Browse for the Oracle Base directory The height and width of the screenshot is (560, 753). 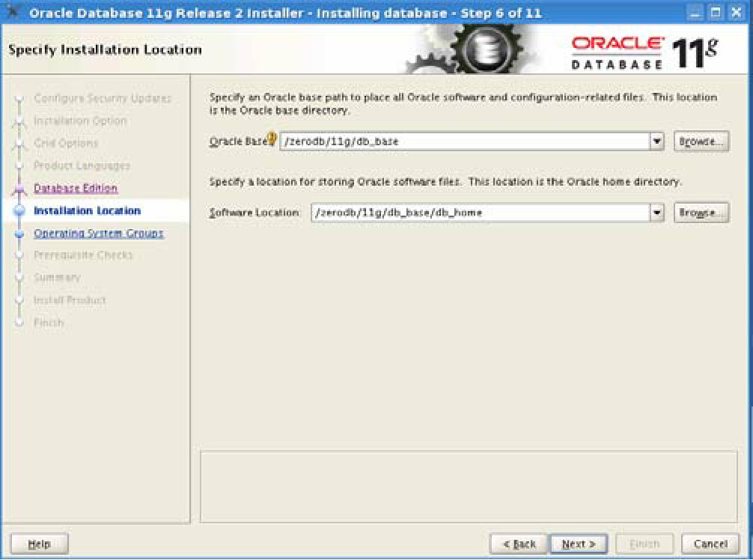pos(701,141)
